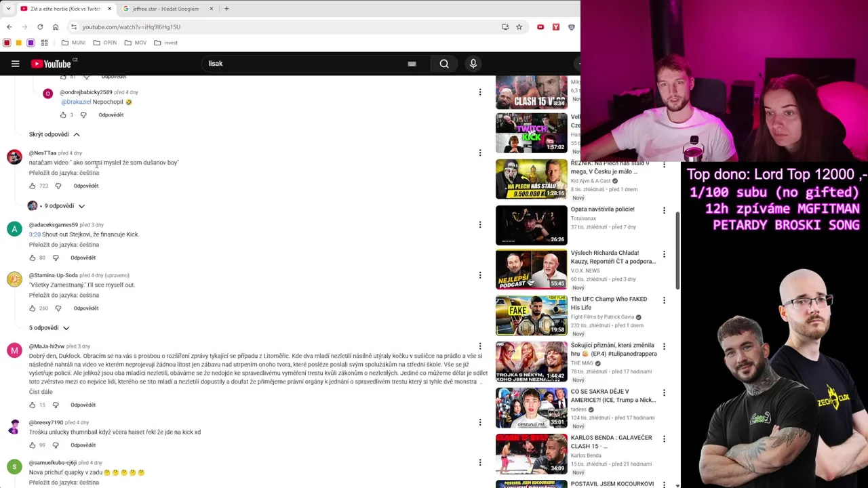The width and height of the screenshot is (868, 488).
Task: Reply to @adaceksgames59 via Odpovědět
Action: 83,258
